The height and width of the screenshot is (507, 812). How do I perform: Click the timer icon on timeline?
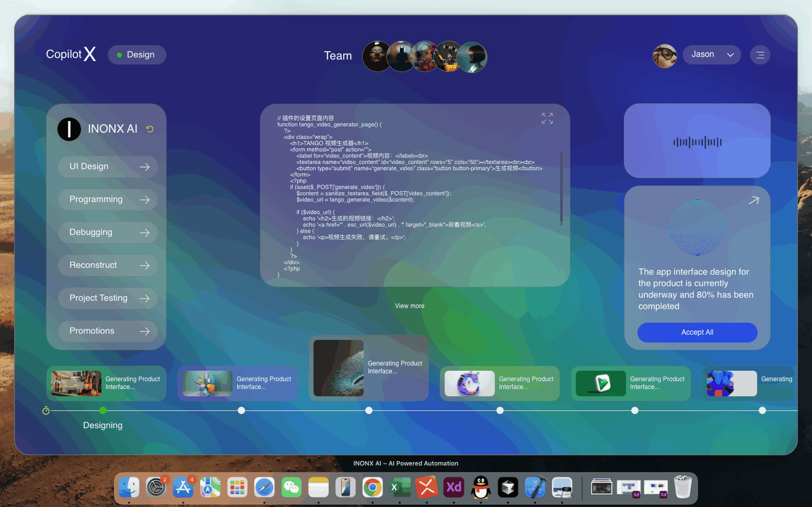click(46, 411)
